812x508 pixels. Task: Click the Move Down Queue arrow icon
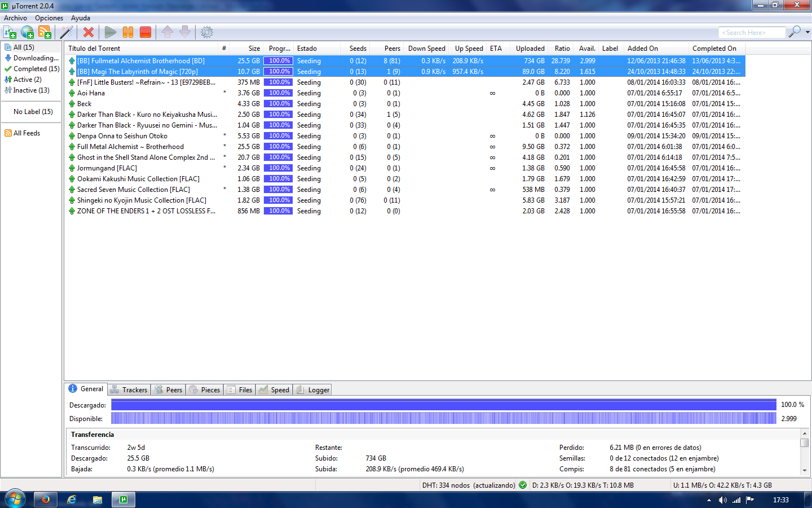pyautogui.click(x=185, y=32)
